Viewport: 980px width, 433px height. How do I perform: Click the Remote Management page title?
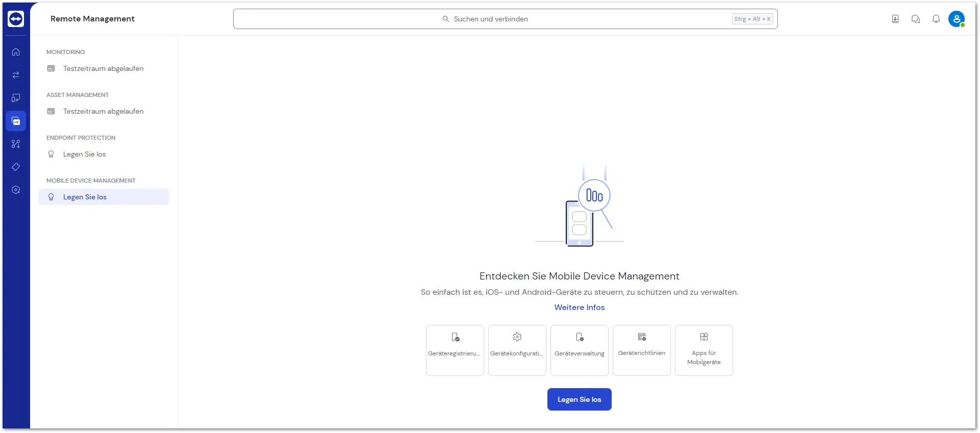click(x=92, y=19)
